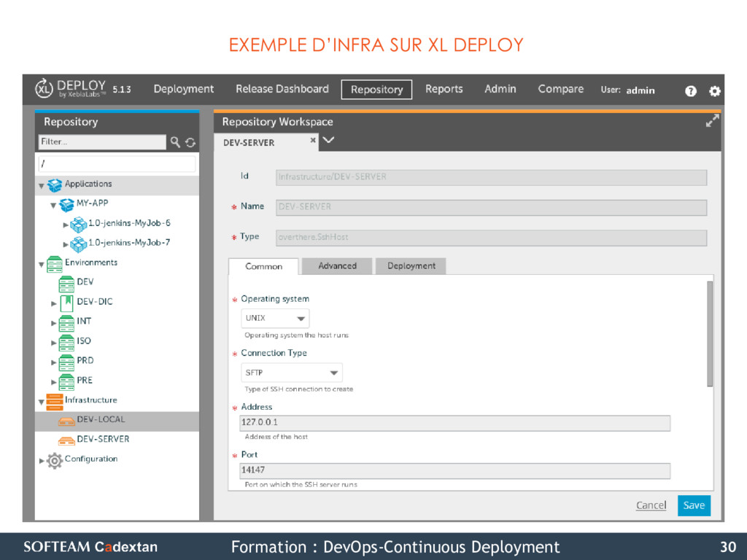The image size is (747, 560).
Task: Click the PRE environment icon
Action: (66, 382)
